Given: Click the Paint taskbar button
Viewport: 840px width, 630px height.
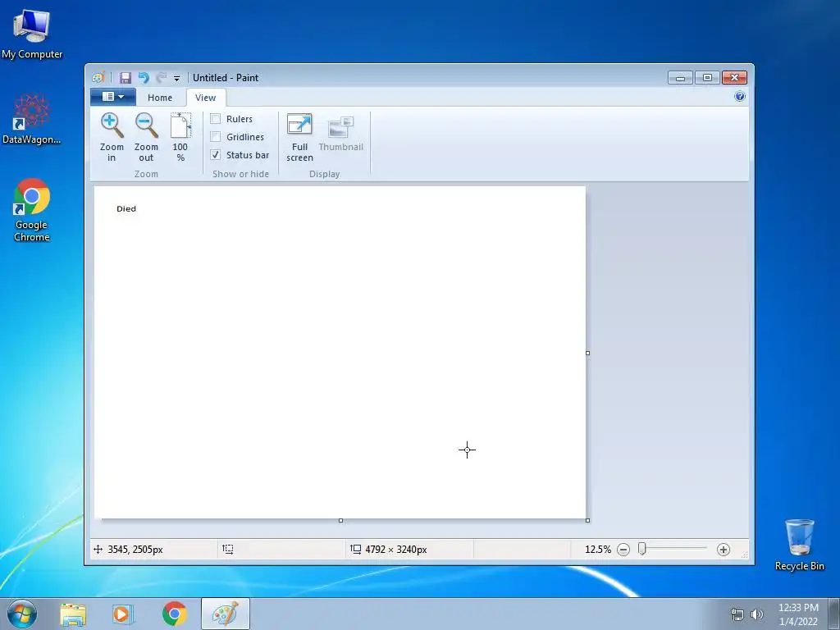Looking at the screenshot, I should [x=226, y=614].
